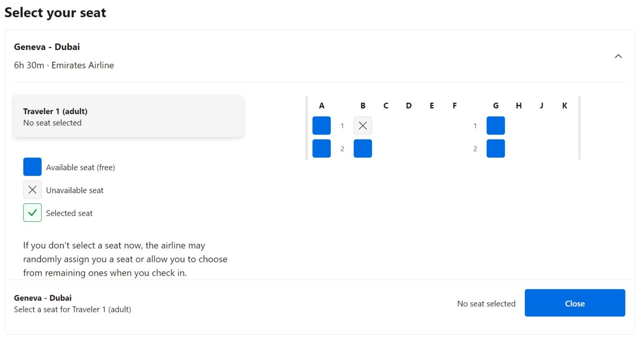Image resolution: width=644 pixels, height=337 pixels.
Task: Click column A header in seat map
Action: tap(322, 106)
